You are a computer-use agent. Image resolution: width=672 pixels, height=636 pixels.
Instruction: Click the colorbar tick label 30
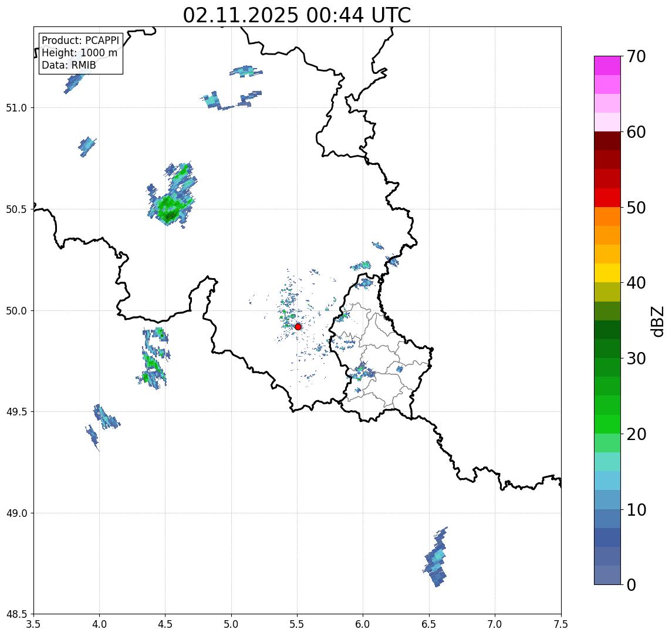(636, 358)
